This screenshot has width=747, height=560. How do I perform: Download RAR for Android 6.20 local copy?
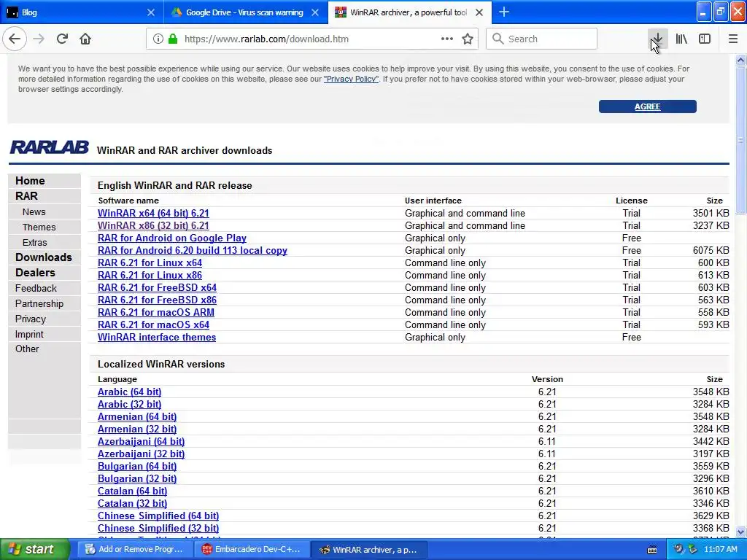click(x=193, y=251)
